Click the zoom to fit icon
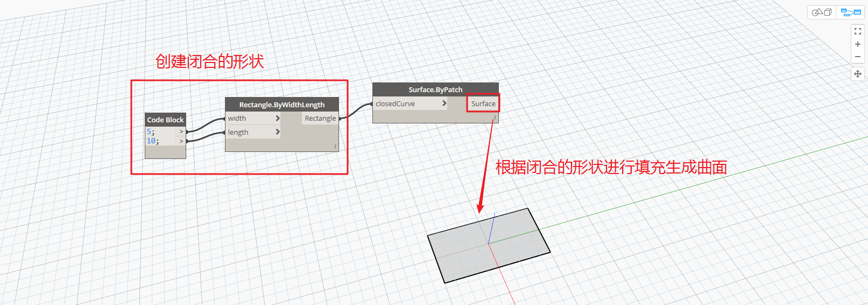The width and height of the screenshot is (868, 305). coord(858,32)
